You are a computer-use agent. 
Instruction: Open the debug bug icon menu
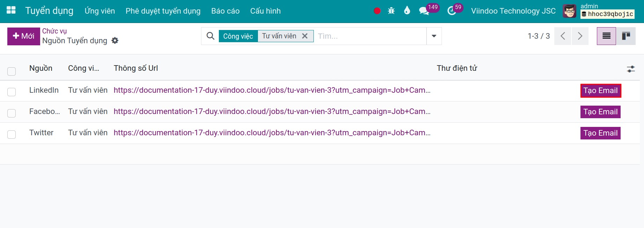click(x=391, y=11)
